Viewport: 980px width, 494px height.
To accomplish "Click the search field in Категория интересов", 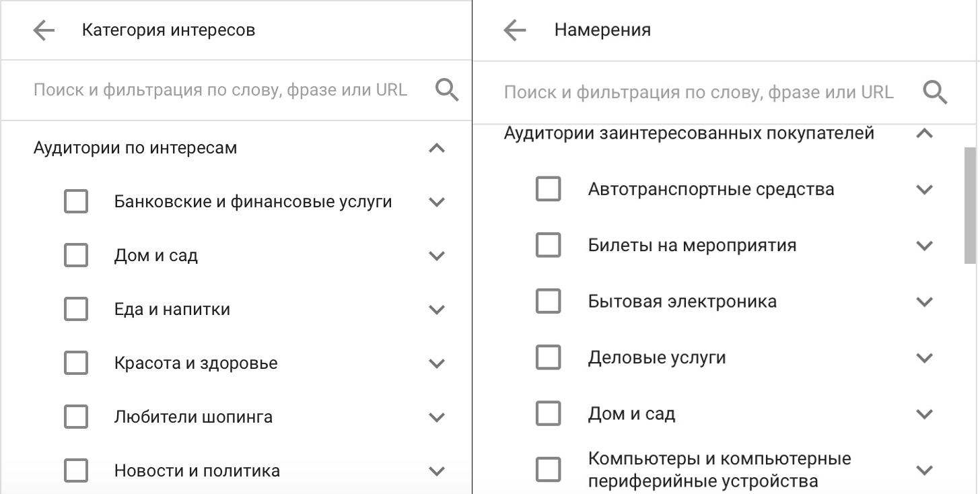I will (222, 90).
